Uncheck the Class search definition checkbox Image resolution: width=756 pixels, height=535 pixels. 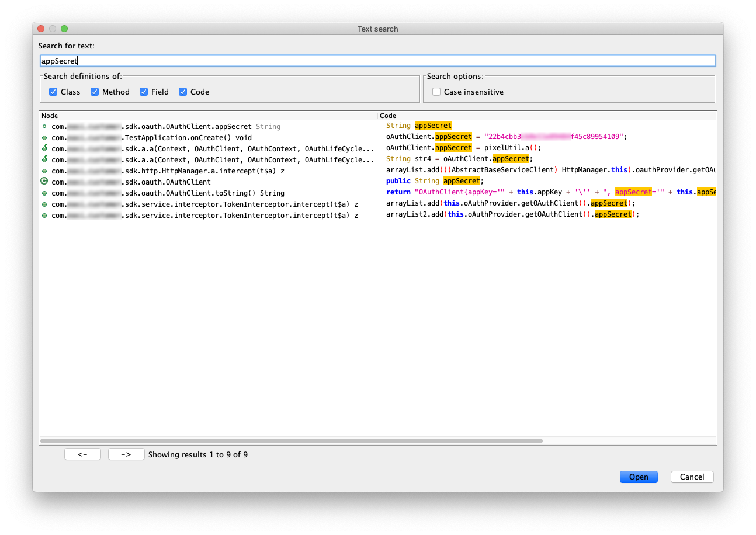tap(53, 92)
